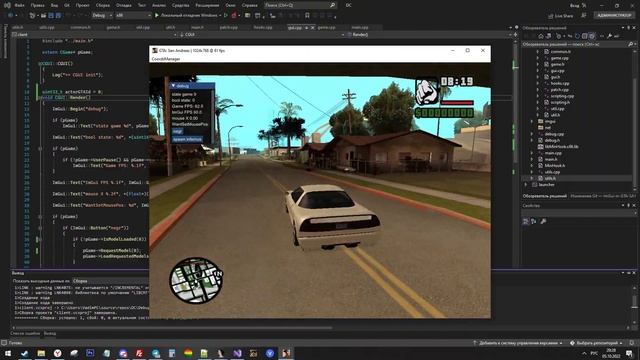Open the Yandex browser taskbar icon
The image size is (640, 360).
58,353
